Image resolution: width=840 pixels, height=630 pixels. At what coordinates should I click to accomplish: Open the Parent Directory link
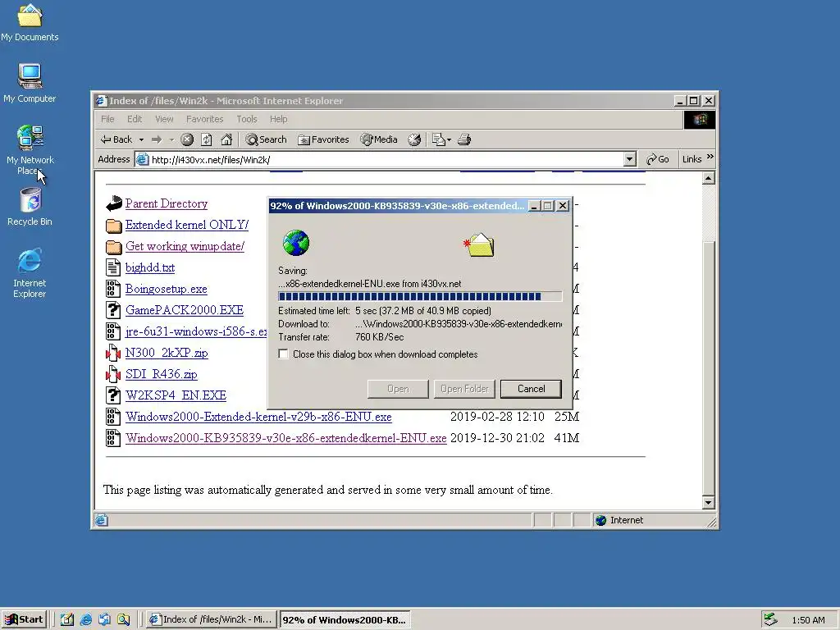click(x=166, y=203)
